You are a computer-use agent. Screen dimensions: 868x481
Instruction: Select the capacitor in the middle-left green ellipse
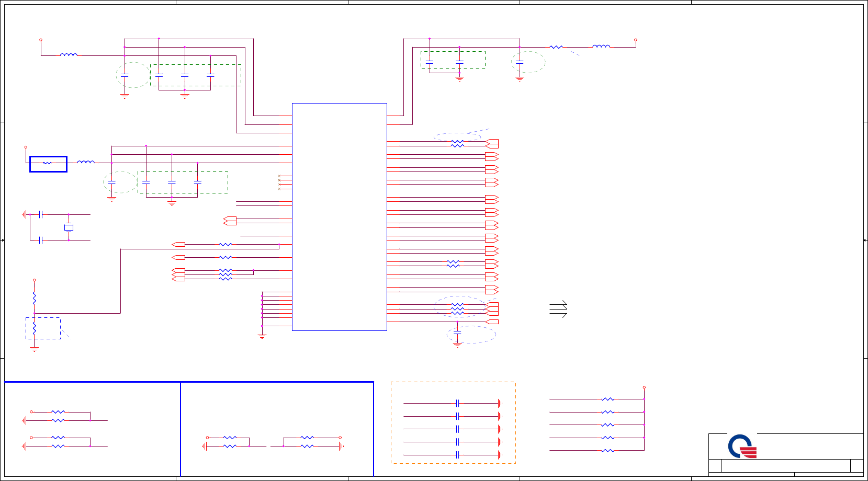(111, 182)
